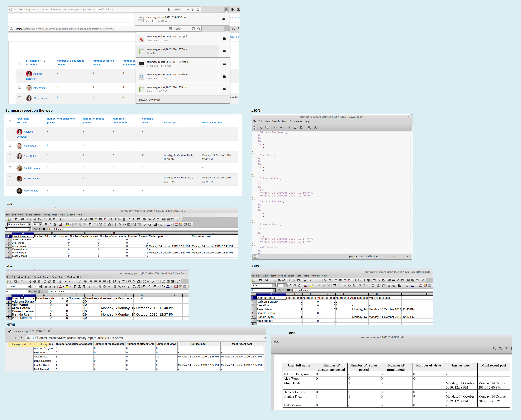Open the Arial font dropdown in the ODS Calc window
521x420 pixels.
pos(274,286)
